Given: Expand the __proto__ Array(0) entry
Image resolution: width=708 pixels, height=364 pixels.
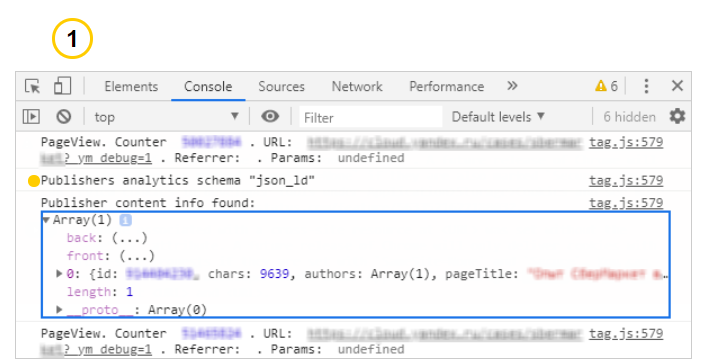Looking at the screenshot, I should pyautogui.click(x=59, y=309).
